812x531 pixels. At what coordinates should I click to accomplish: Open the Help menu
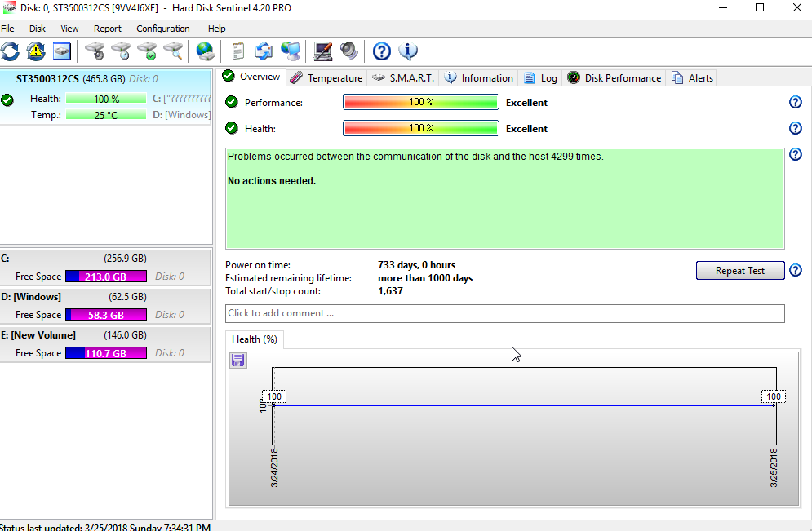216,29
